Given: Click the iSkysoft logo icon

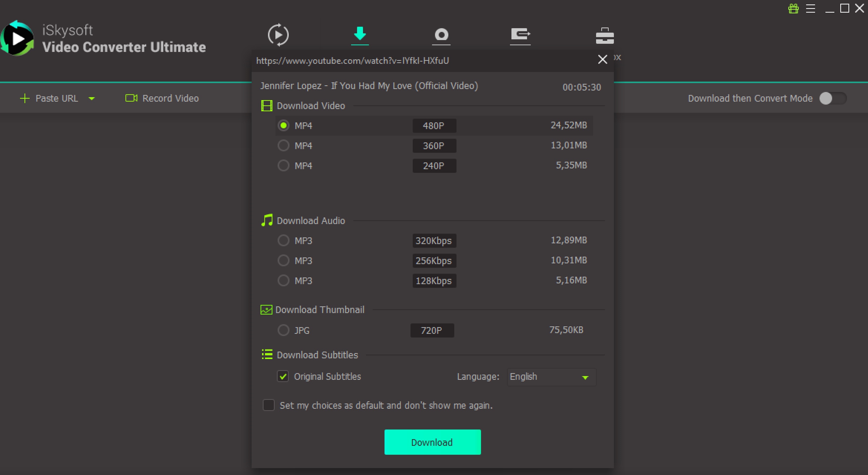Looking at the screenshot, I should (x=18, y=38).
